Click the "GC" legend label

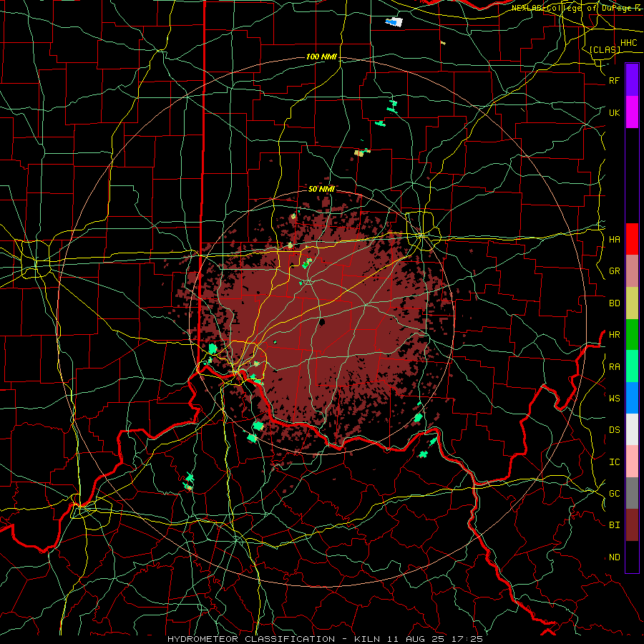click(615, 494)
